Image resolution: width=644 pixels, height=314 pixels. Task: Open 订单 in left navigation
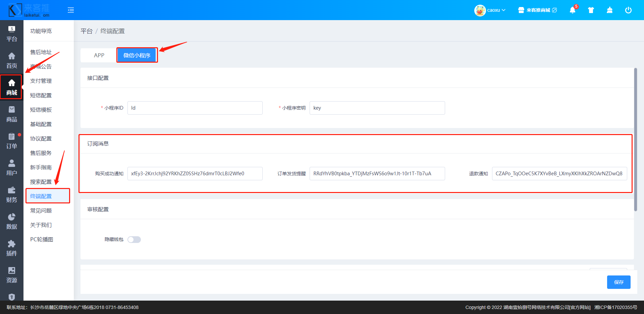pos(12,141)
